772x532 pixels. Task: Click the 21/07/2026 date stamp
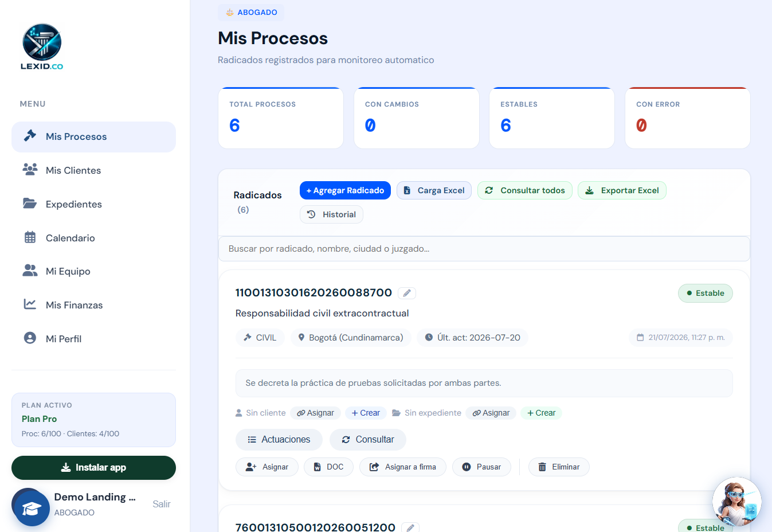coord(681,338)
